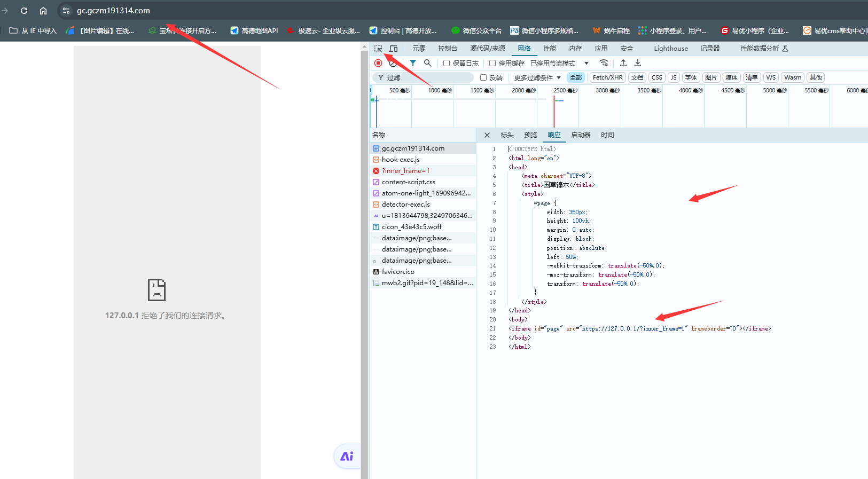Open the Lighthouse tab
This screenshot has width=868, height=479.
(671, 49)
